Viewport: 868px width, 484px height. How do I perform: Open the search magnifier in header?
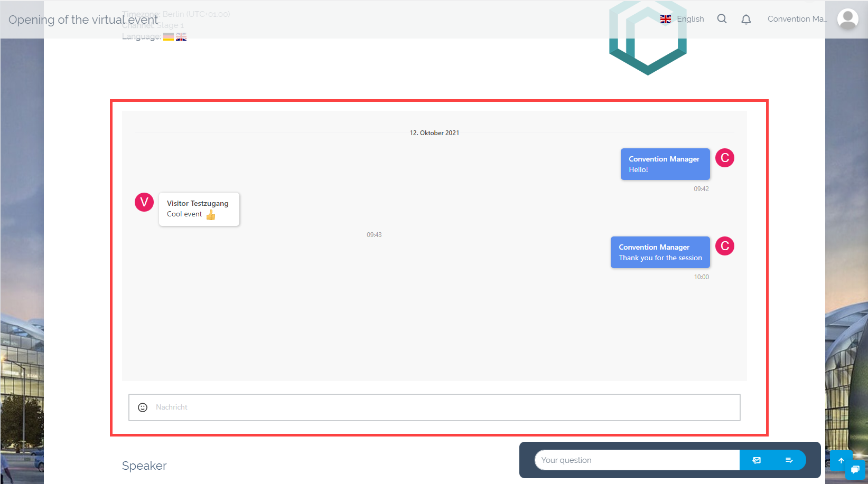tap(722, 19)
